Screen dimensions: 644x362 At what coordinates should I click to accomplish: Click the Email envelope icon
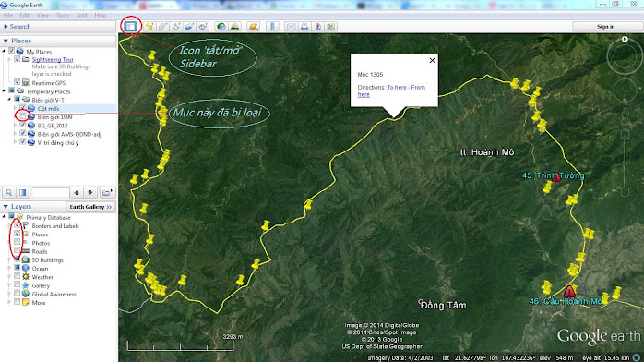292,27
